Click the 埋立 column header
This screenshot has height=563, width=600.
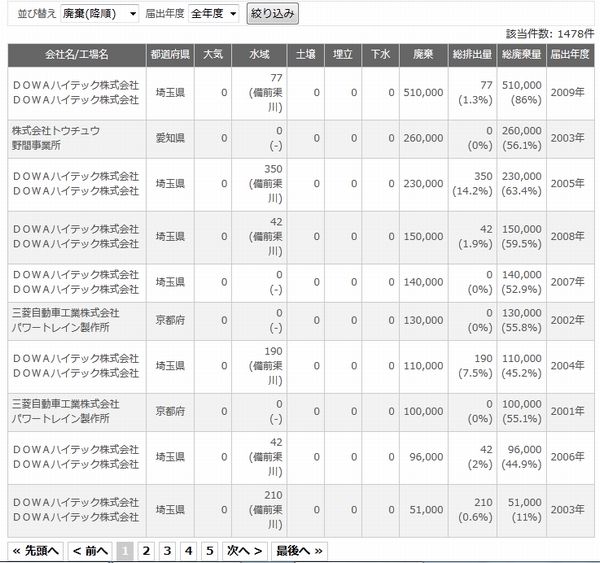(x=342, y=55)
